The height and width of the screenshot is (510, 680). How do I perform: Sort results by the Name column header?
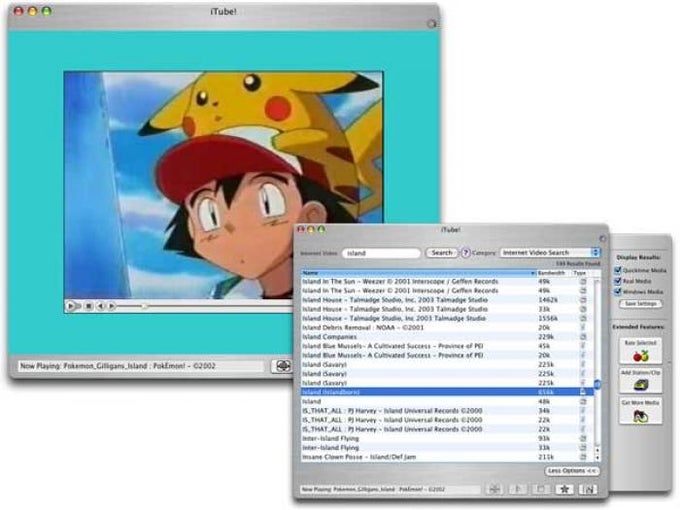coord(418,273)
